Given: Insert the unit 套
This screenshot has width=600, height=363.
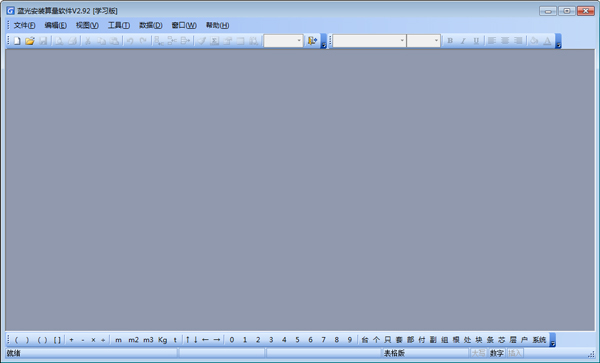Looking at the screenshot, I should pyautogui.click(x=399, y=340).
